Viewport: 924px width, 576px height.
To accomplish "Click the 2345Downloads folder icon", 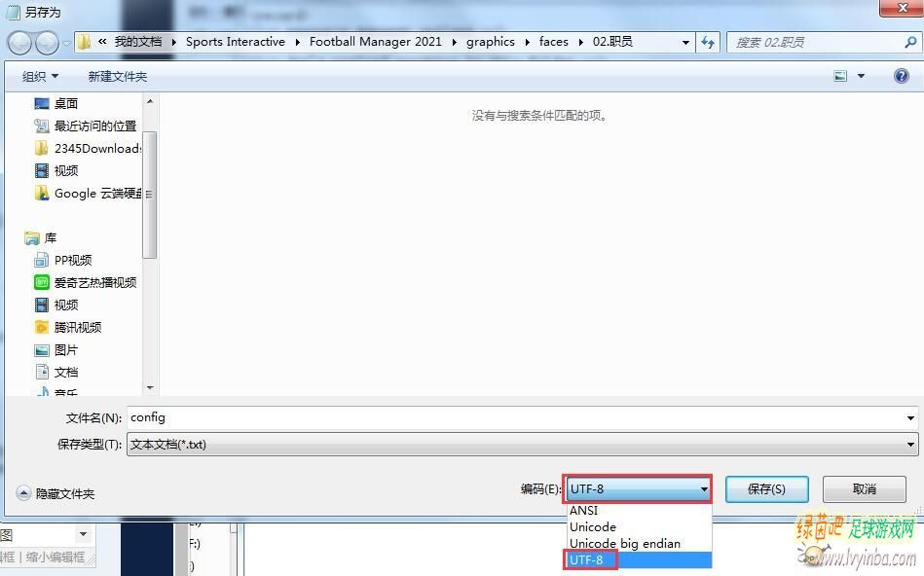I will [x=42, y=149].
